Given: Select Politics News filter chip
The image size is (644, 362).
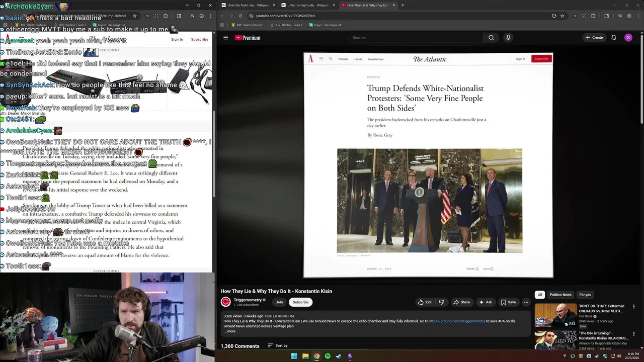Looking at the screenshot, I should point(560,295).
